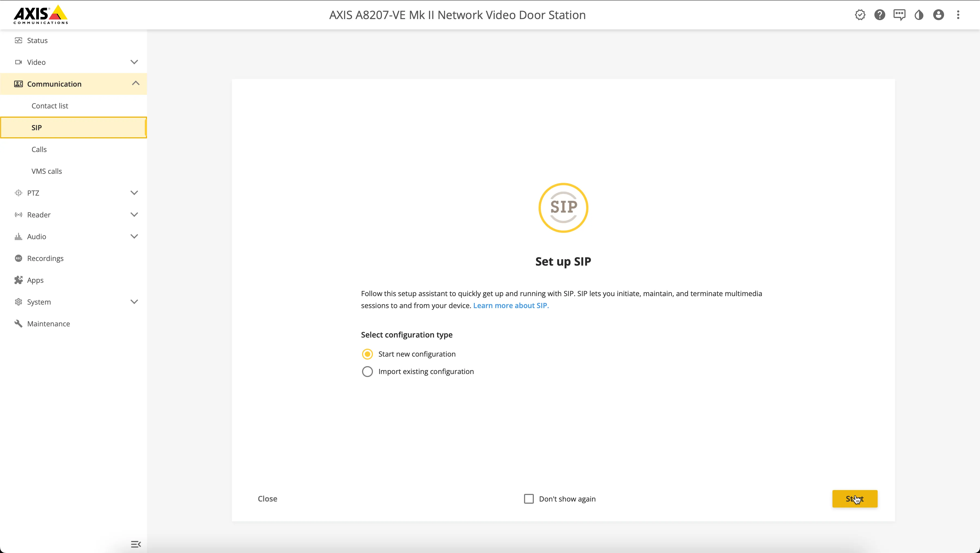Screen dimensions: 980x553
Task: Open the three-dot more options menu
Action: point(958,15)
